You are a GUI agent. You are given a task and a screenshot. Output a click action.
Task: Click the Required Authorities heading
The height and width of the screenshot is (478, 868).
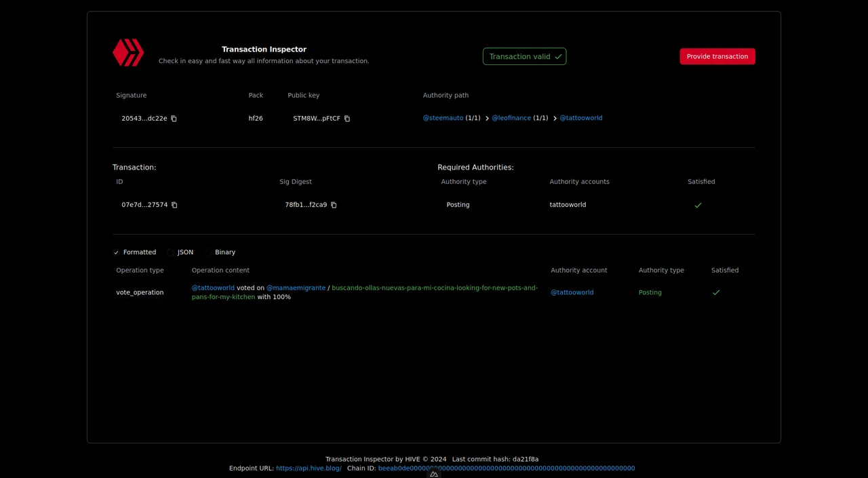(475, 167)
